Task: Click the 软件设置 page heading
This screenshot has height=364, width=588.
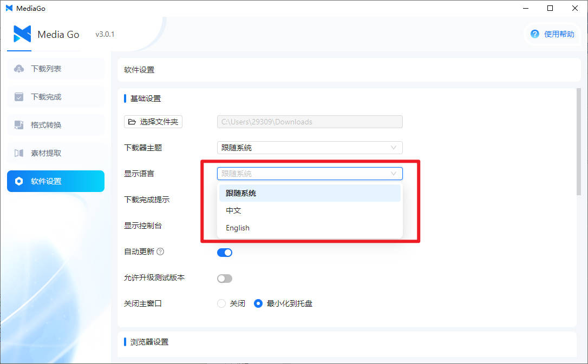Action: (x=139, y=70)
